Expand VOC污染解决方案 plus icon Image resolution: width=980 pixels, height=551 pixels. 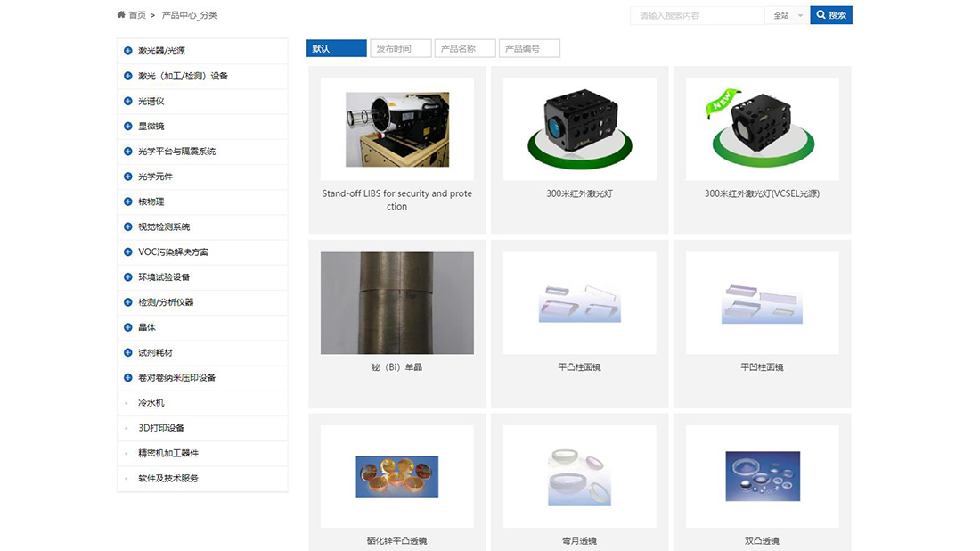tap(128, 251)
